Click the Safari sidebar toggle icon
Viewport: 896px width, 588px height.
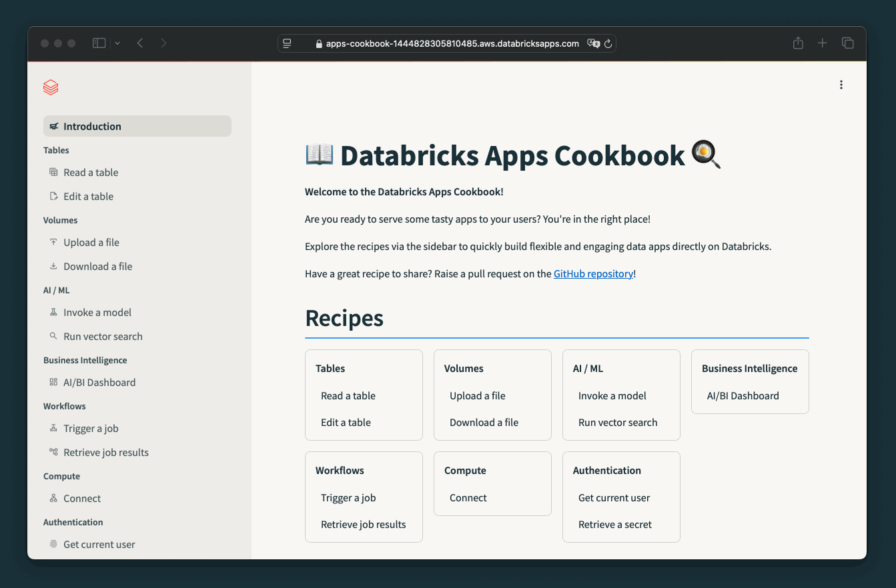[99, 43]
